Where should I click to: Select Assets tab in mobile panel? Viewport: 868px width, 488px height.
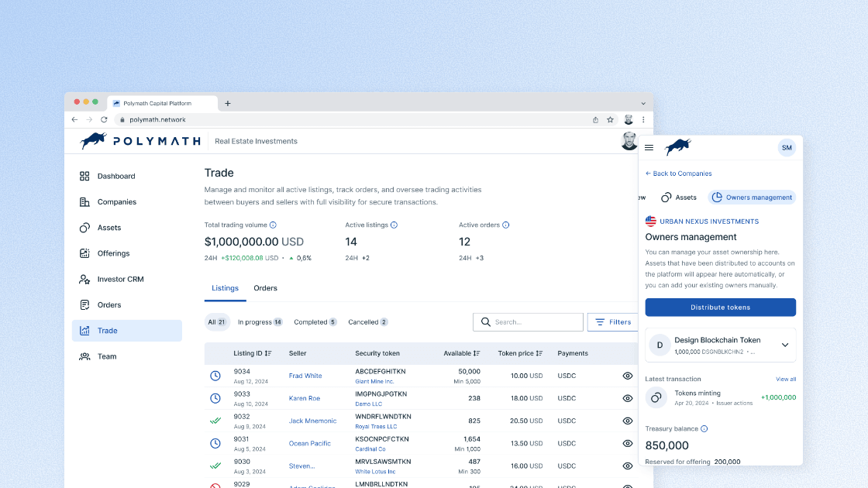click(679, 198)
